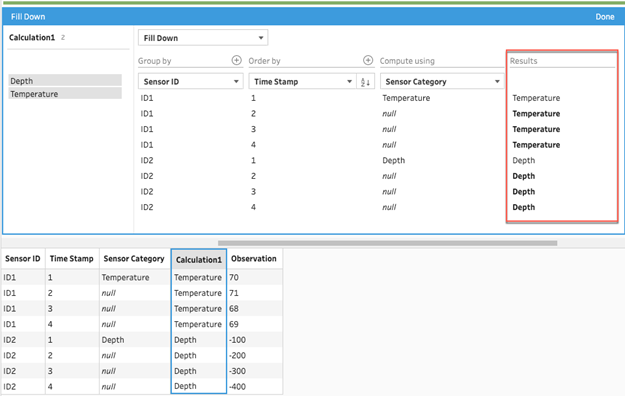Expand the Sensor ID group by dropdown
625x396 pixels.
tap(191, 82)
